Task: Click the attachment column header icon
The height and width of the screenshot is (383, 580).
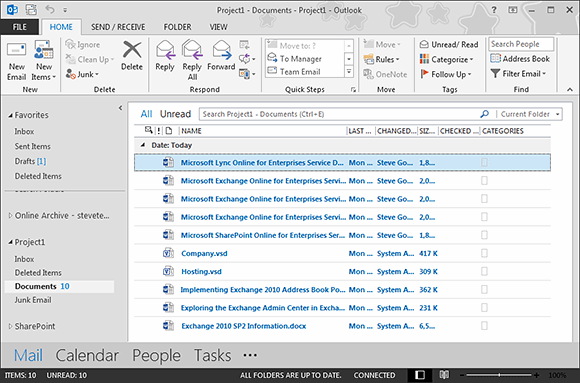Action: (169, 130)
